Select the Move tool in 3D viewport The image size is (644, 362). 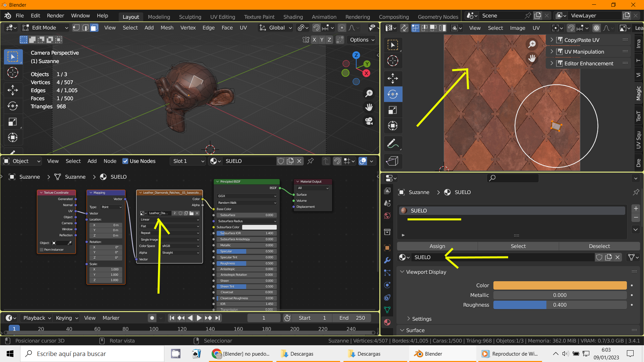coord(13,90)
